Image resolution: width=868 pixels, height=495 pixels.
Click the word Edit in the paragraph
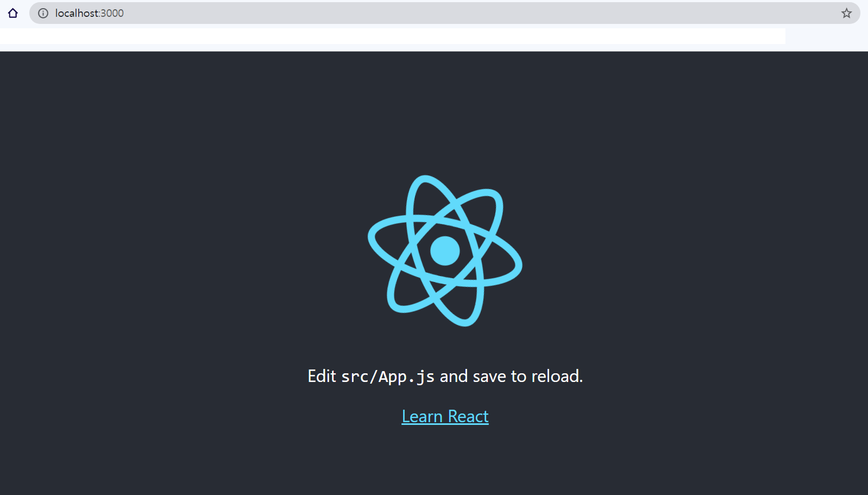(x=322, y=376)
